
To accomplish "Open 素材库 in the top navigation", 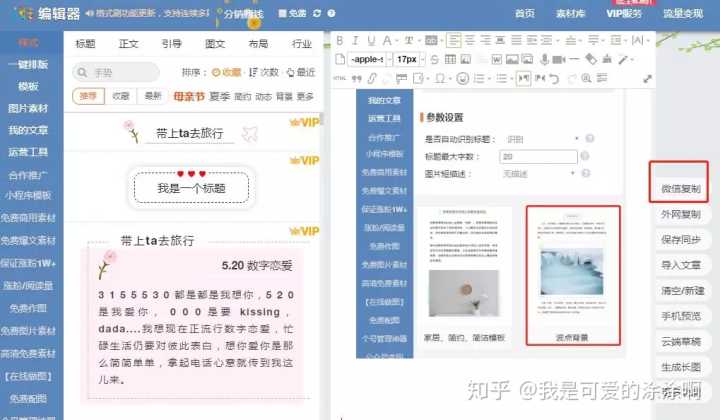I will tap(571, 13).
